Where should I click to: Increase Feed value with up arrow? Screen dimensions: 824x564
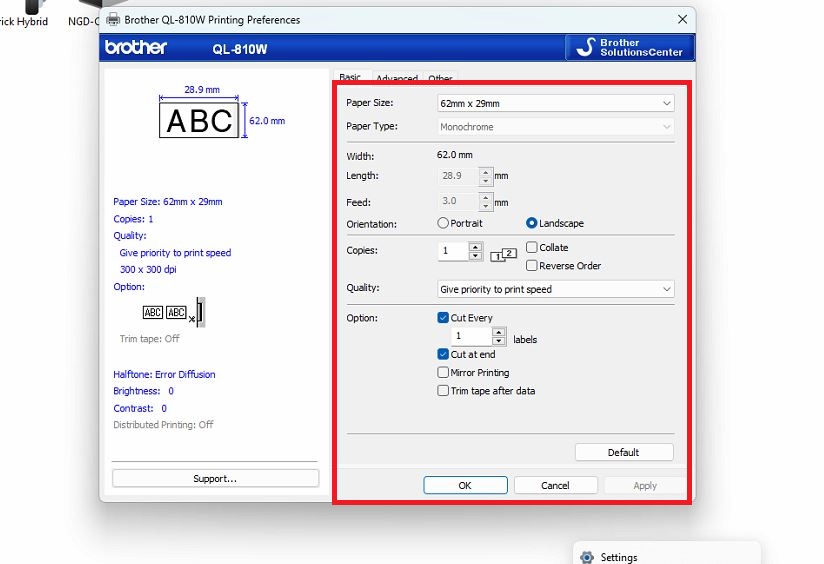coord(486,198)
